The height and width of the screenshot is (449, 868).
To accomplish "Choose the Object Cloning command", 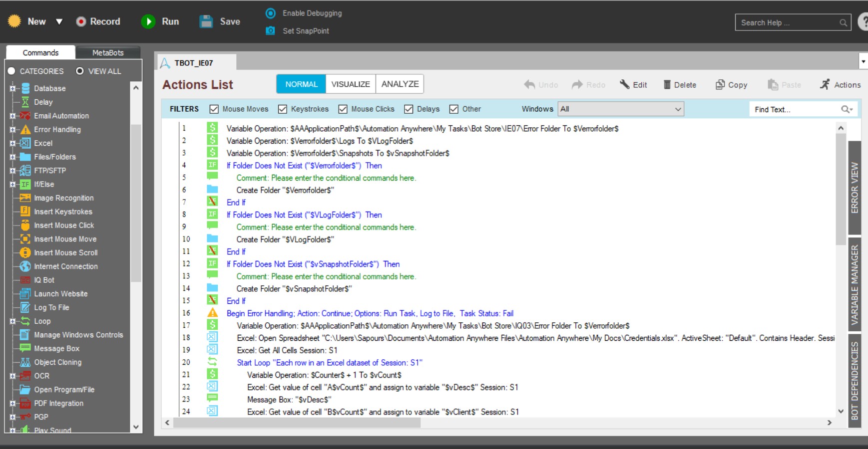I will [57, 362].
